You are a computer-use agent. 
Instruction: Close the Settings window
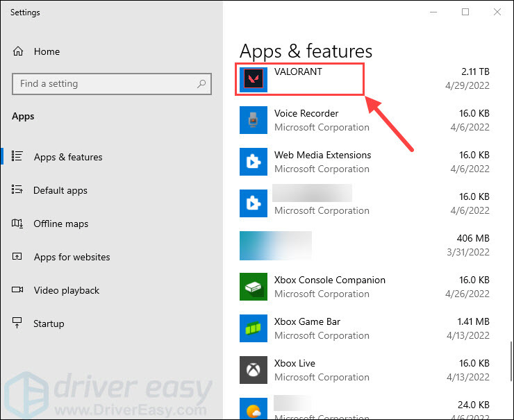497,12
